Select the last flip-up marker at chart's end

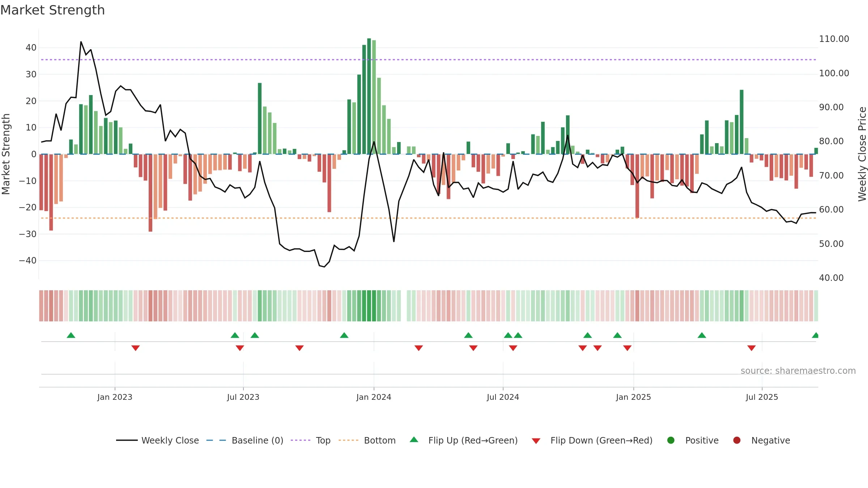coord(815,335)
